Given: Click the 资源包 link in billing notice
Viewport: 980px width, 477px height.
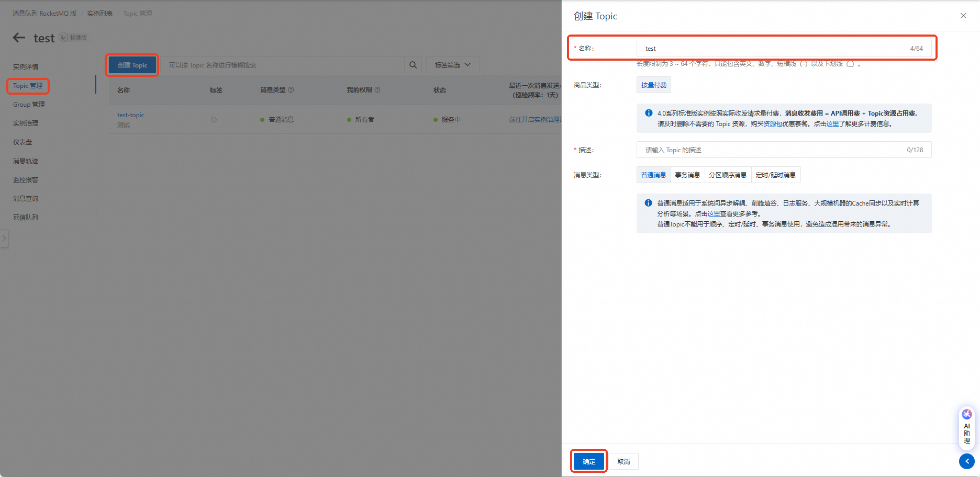Looking at the screenshot, I should coord(773,124).
